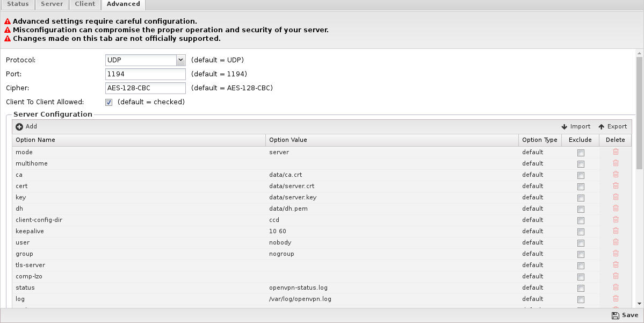
Task: Open the Client tab
Action: pos(85,4)
